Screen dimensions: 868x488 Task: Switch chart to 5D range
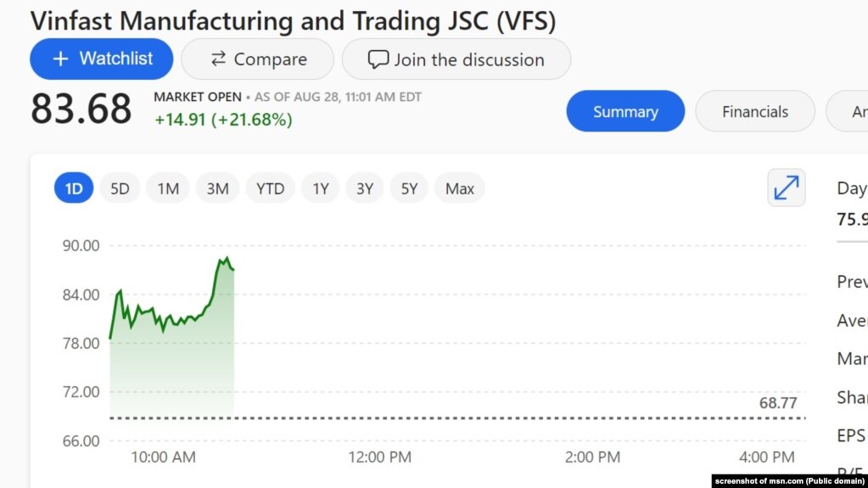(120, 188)
